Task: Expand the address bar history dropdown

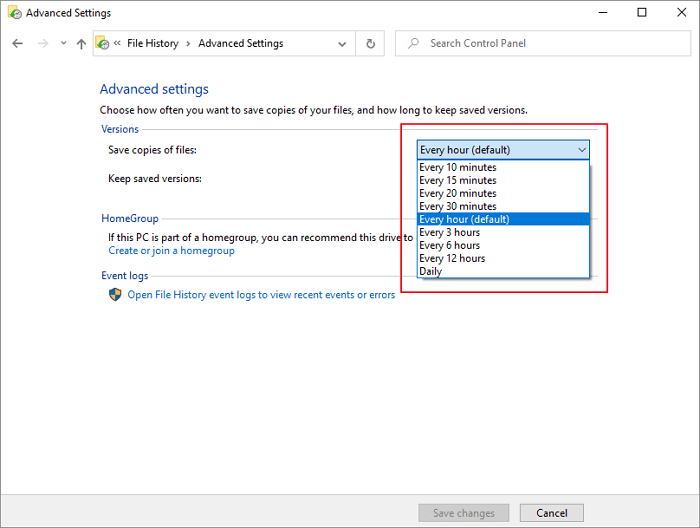Action: 343,44
